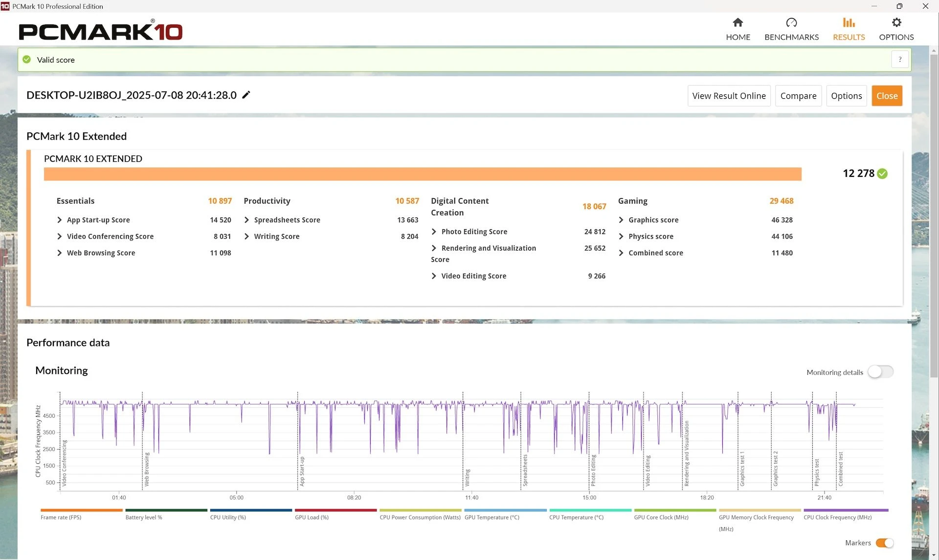Enable the Monitoring details toggle
The image size is (939, 560).
click(x=880, y=372)
